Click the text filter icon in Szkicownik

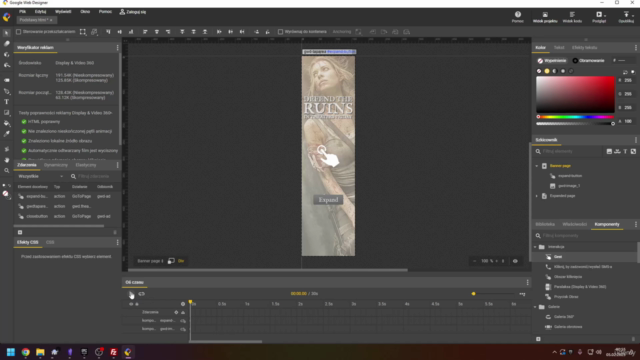click(x=625, y=151)
